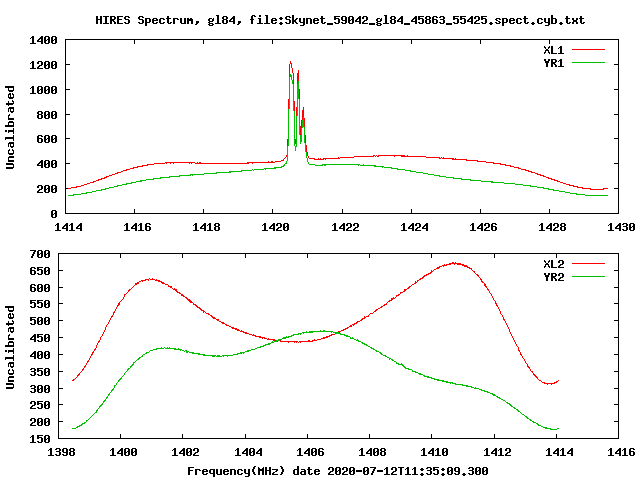640x480 pixels.
Task: Click the YR1 legend label
Action: pos(553,63)
